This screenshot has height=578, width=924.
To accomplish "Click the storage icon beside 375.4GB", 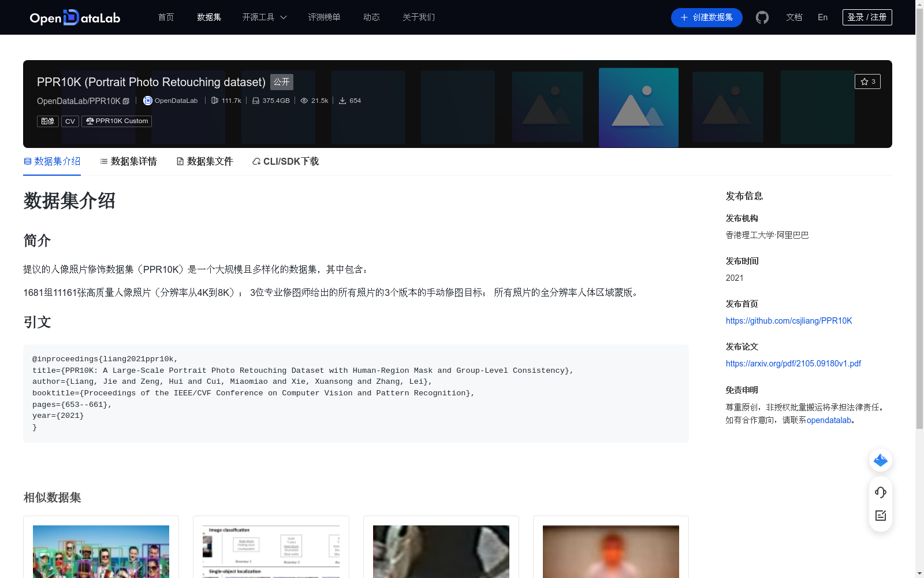I will [256, 101].
